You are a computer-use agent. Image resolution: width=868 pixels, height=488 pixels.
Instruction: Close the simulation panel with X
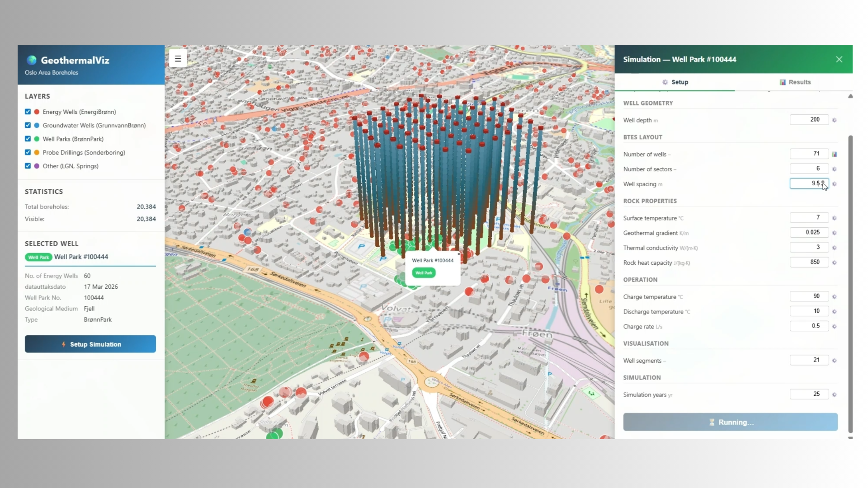coord(839,59)
